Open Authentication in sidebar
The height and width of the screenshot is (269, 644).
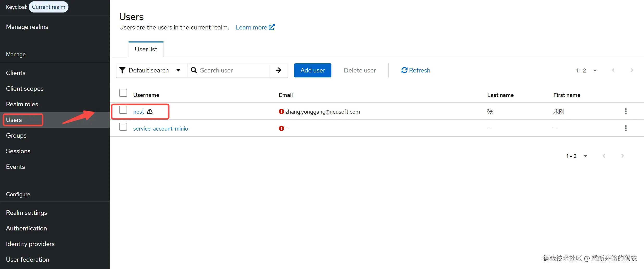27,228
